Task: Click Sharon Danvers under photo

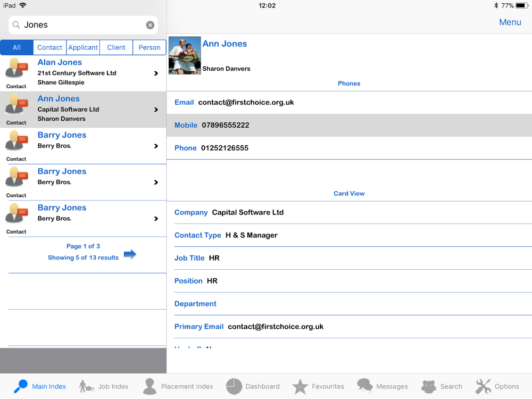Action: pyautogui.click(x=226, y=69)
